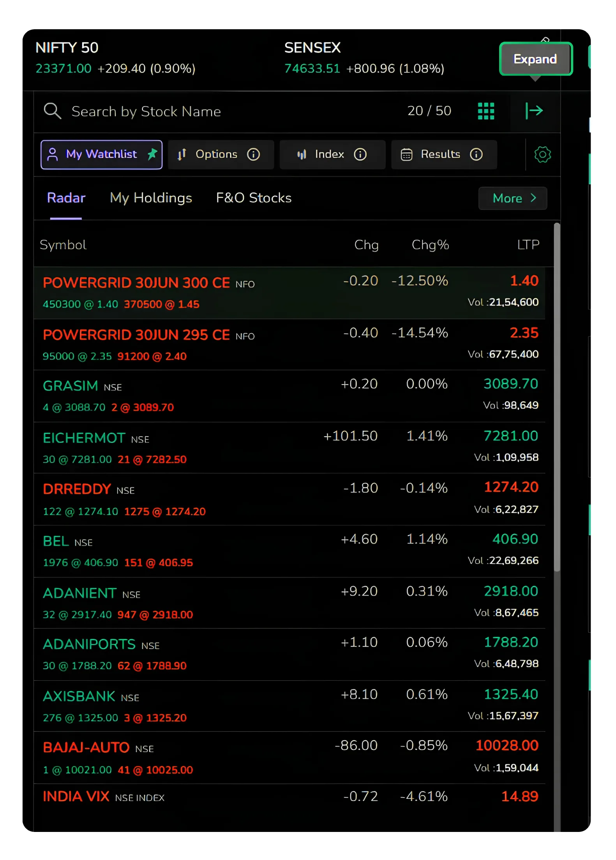Click NIFTY 50 value 23371.00
This screenshot has height=860, width=616.
tap(64, 69)
